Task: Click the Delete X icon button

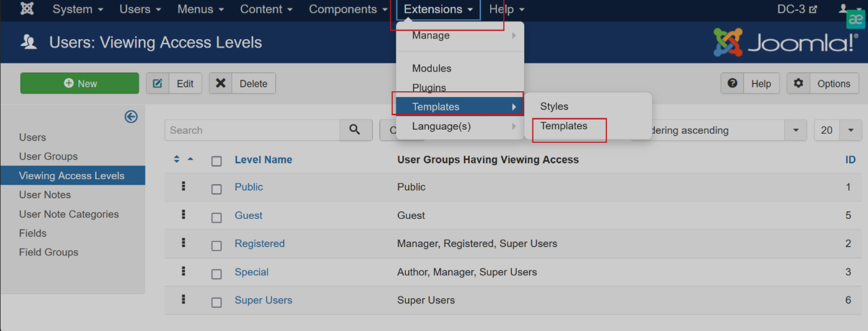Action: [221, 83]
